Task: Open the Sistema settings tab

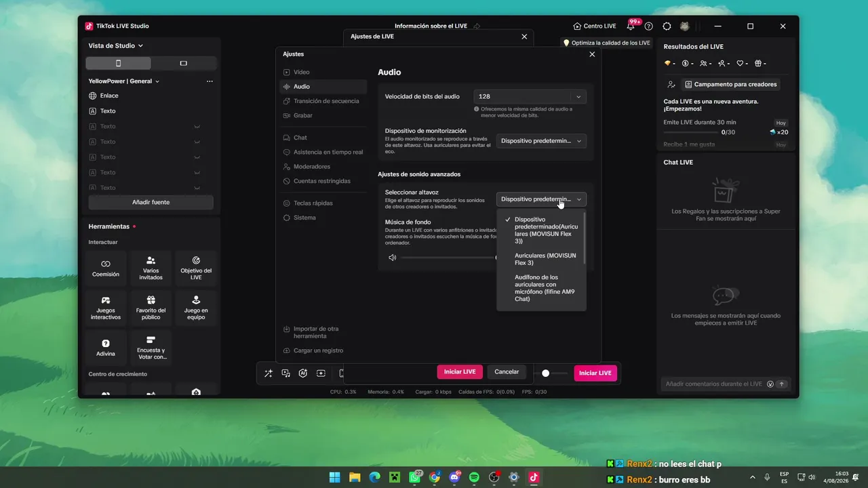Action: [323, 218]
